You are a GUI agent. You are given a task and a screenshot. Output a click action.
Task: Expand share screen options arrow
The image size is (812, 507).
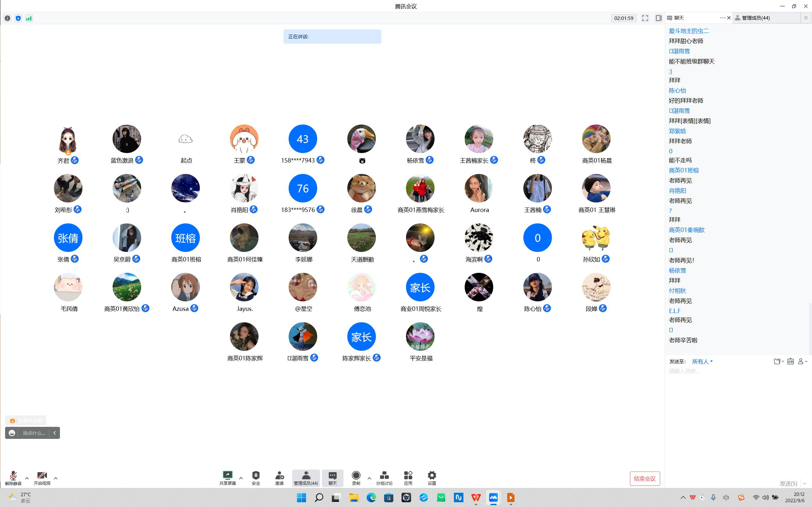[x=240, y=478]
